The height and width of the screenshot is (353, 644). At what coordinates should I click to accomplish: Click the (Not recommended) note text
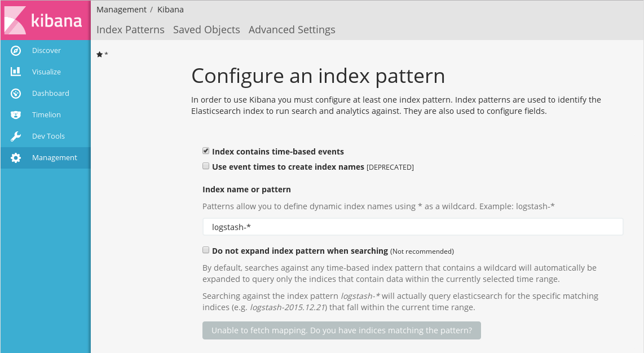click(x=422, y=251)
